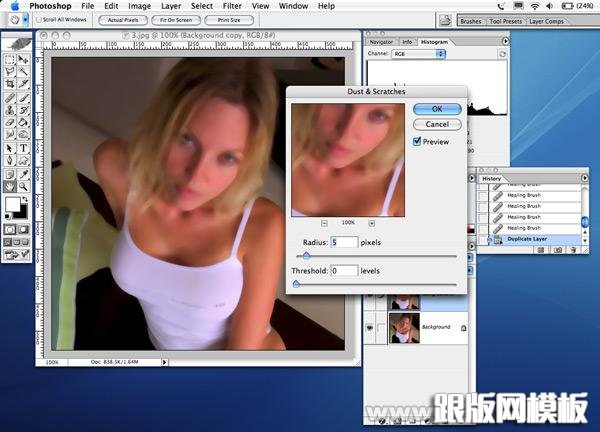Open the Histogram panel menu arrow
Image resolution: width=600 pixels, height=432 pixels.
(x=505, y=41)
